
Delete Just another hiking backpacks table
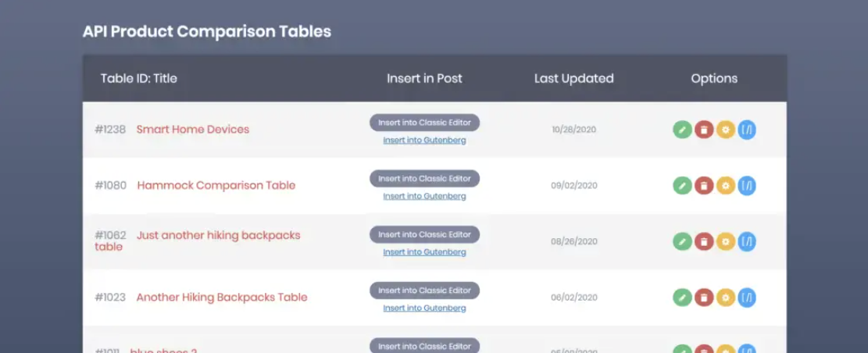pos(704,241)
